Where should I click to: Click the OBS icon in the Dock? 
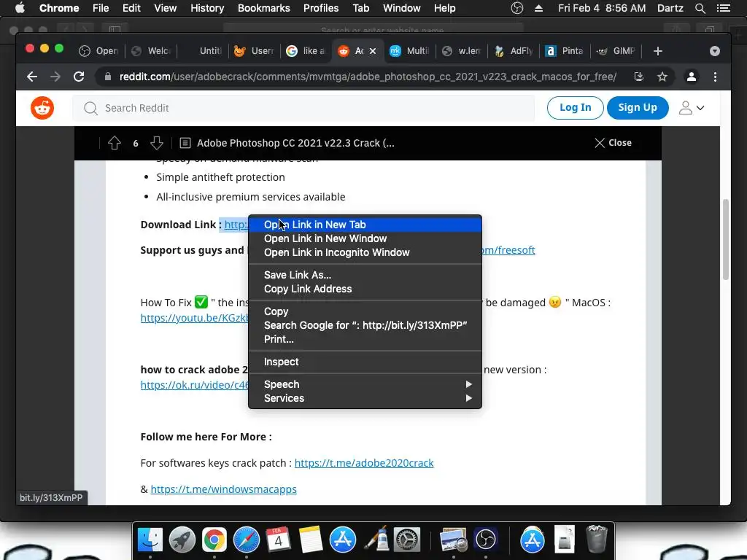485,540
